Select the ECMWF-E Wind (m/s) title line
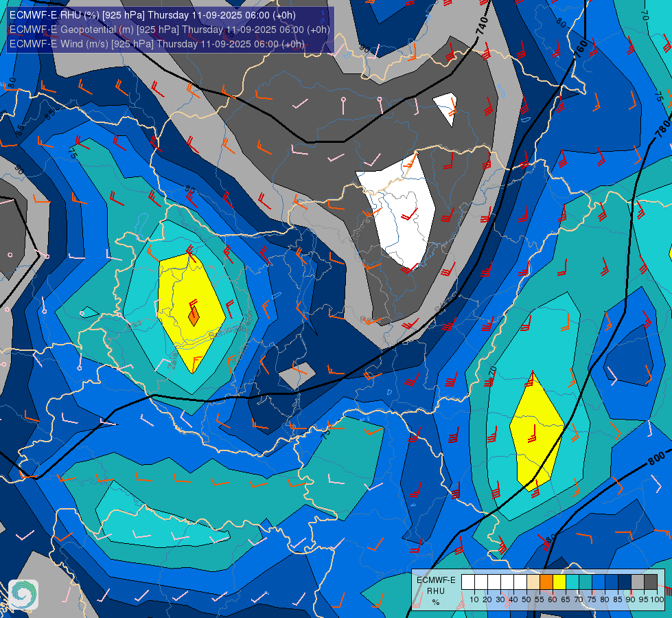This screenshot has height=618, width=672. tap(157, 44)
